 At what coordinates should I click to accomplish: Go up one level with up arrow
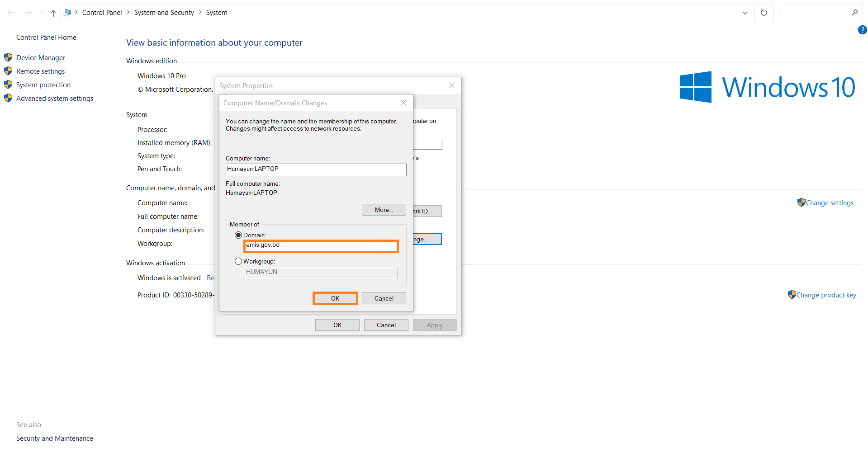(53, 13)
